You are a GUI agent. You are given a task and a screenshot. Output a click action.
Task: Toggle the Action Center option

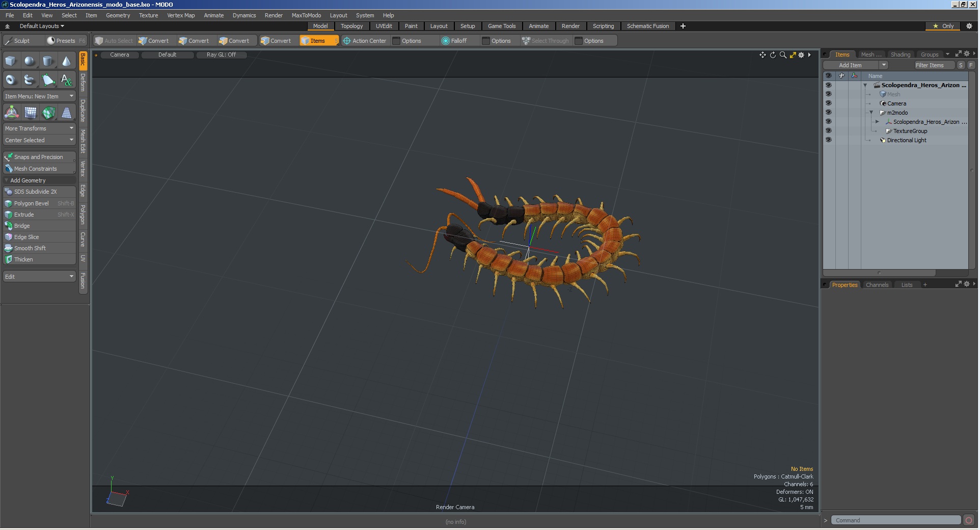click(x=365, y=41)
